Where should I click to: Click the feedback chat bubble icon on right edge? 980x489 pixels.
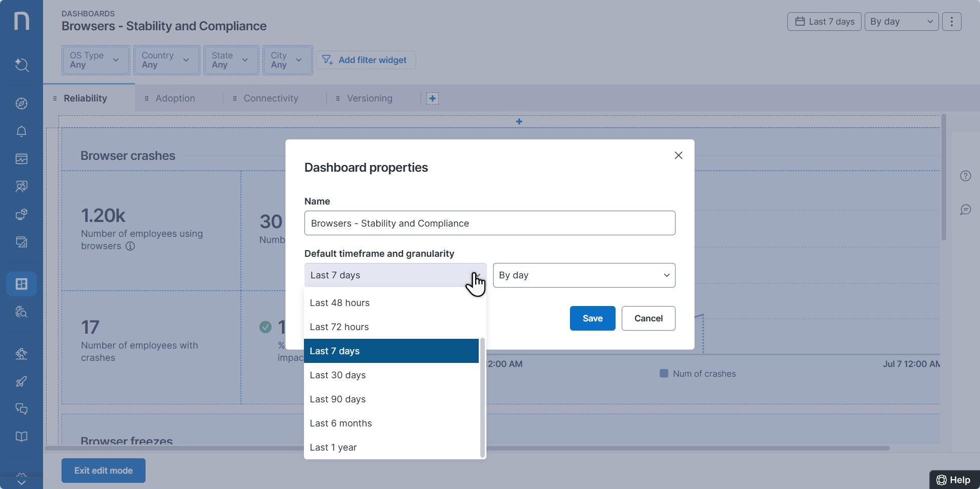click(966, 209)
